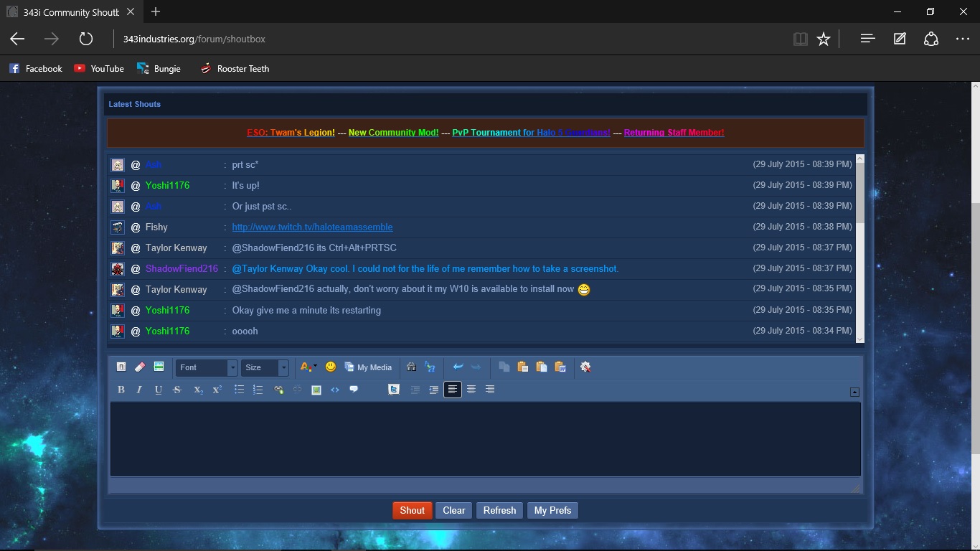Insert an emoticon using the smiley icon
This screenshot has width=980, height=551.
331,367
